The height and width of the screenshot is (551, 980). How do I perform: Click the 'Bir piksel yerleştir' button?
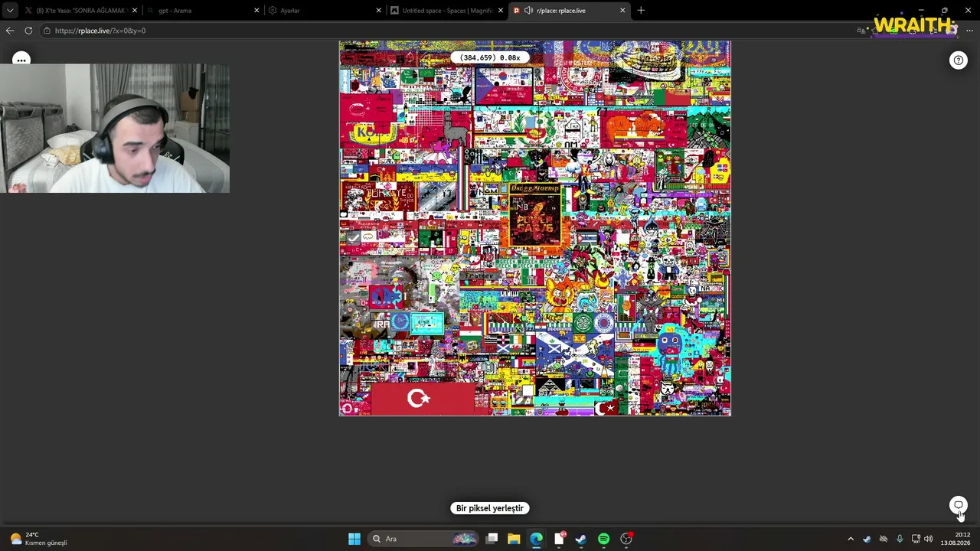[490, 508]
